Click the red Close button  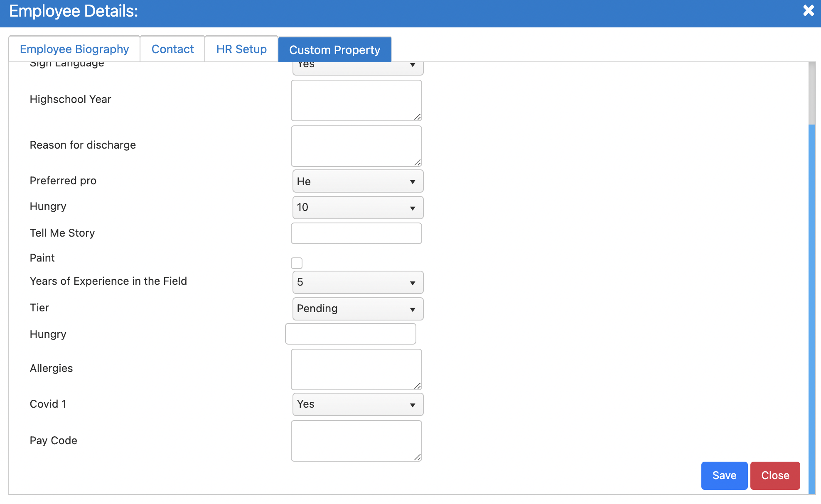click(775, 476)
